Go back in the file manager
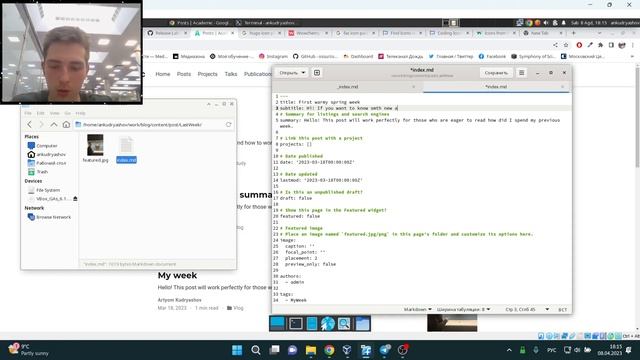 coord(29,124)
